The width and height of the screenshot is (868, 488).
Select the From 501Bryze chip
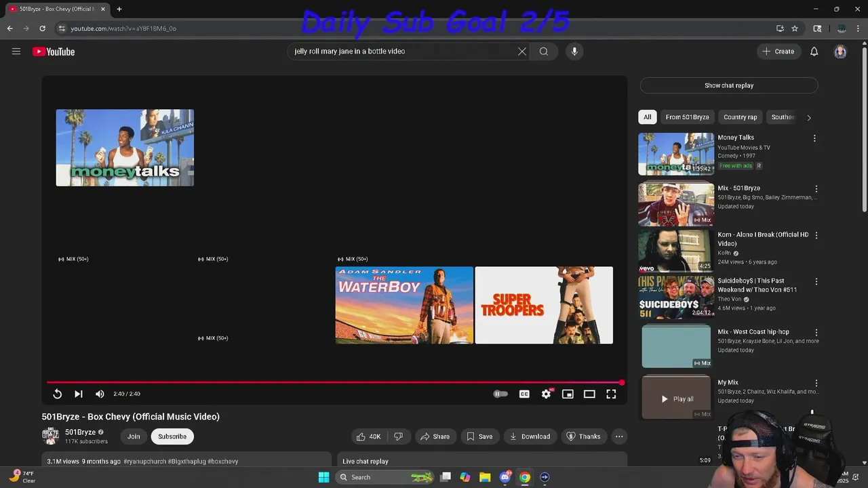(x=687, y=117)
